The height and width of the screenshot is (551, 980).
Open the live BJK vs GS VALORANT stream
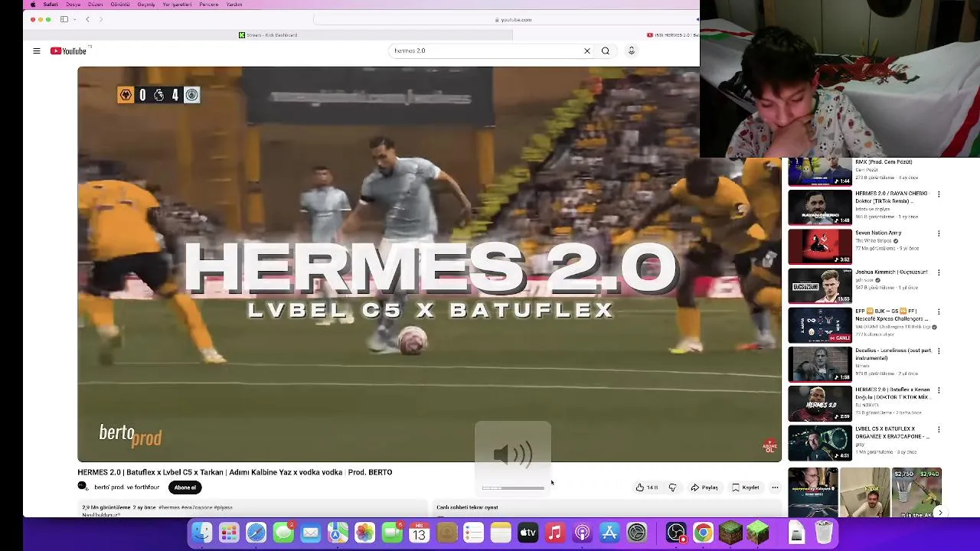[x=820, y=324]
